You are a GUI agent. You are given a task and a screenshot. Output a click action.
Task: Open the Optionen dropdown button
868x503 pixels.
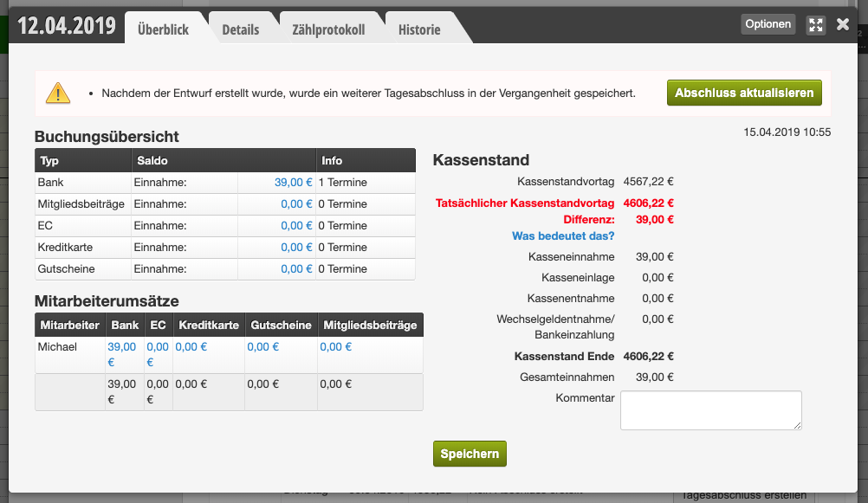[768, 23]
